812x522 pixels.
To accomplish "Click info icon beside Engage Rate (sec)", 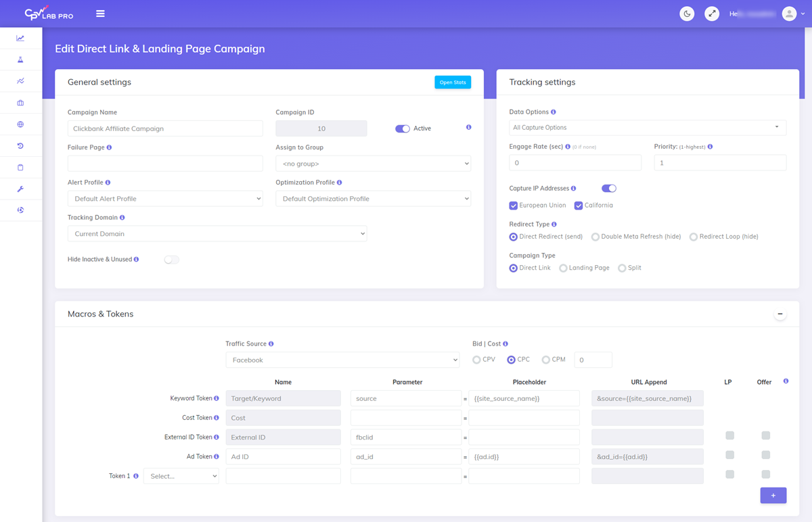I will [568, 147].
